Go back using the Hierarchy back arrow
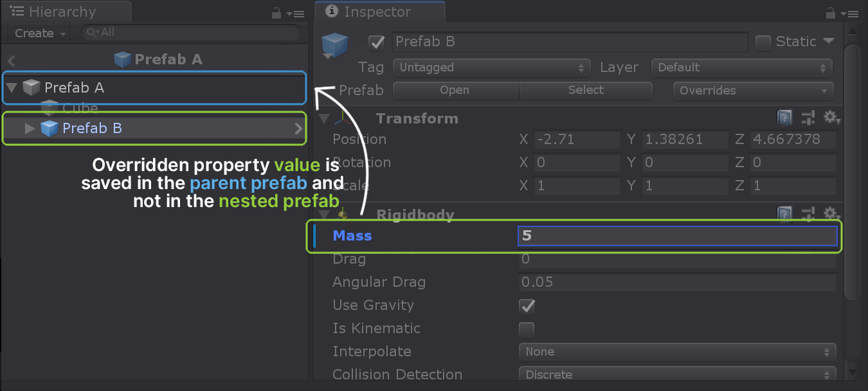Screen dimensions: 868x391 pyautogui.click(x=12, y=60)
